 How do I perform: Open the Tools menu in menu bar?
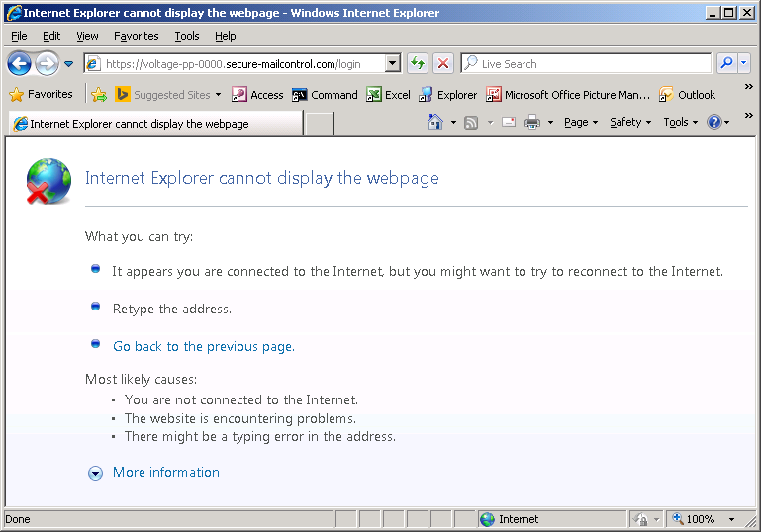point(187,36)
